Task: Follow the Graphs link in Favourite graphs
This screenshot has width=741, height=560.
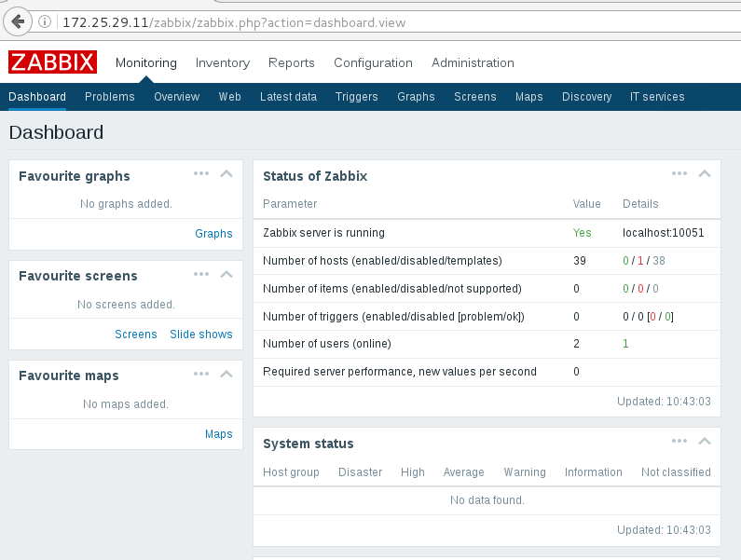Action: [213, 234]
